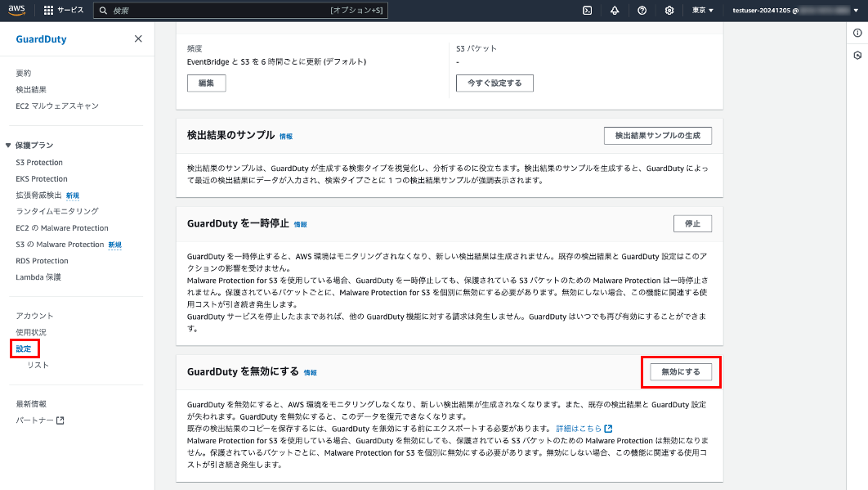Viewport: 868px width, 490px height.
Task: Open 情報 link beside GuardDuty を一時停止
Action: point(301,224)
